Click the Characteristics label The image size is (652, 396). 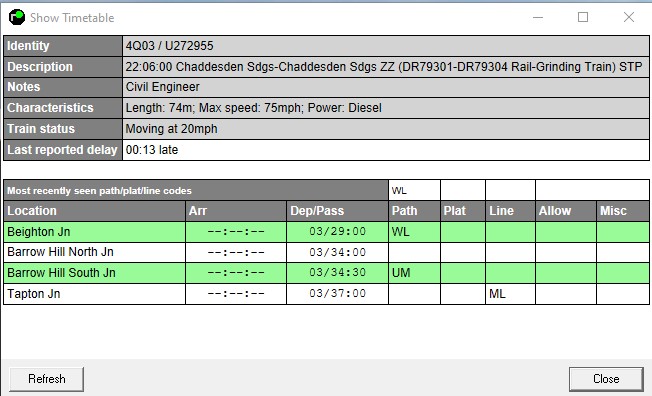coord(50,108)
